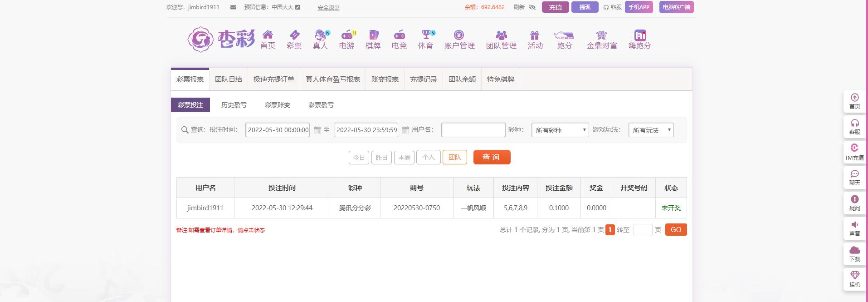Expand the 彩种 所有彩种 dropdown
868x302 pixels.
[x=560, y=130]
